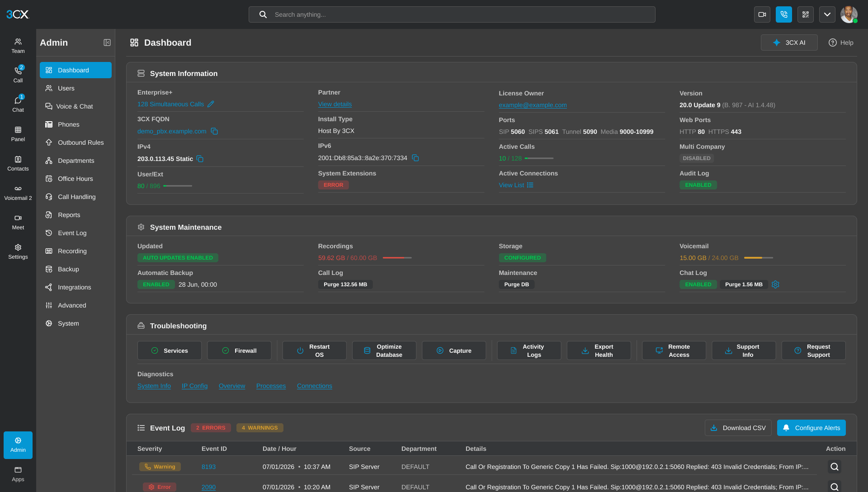Open Recording in the Admin menu
Screen dimensions: 868x492
(x=75, y=251)
